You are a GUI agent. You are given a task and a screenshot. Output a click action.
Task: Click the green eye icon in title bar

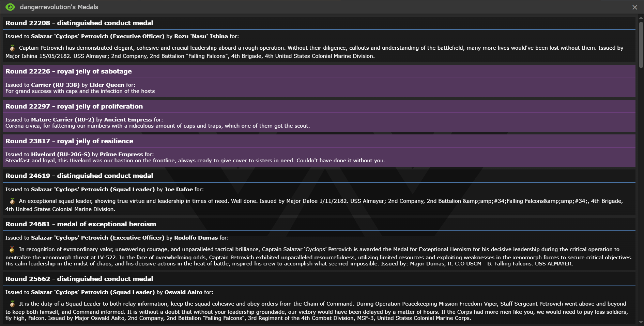point(10,7)
